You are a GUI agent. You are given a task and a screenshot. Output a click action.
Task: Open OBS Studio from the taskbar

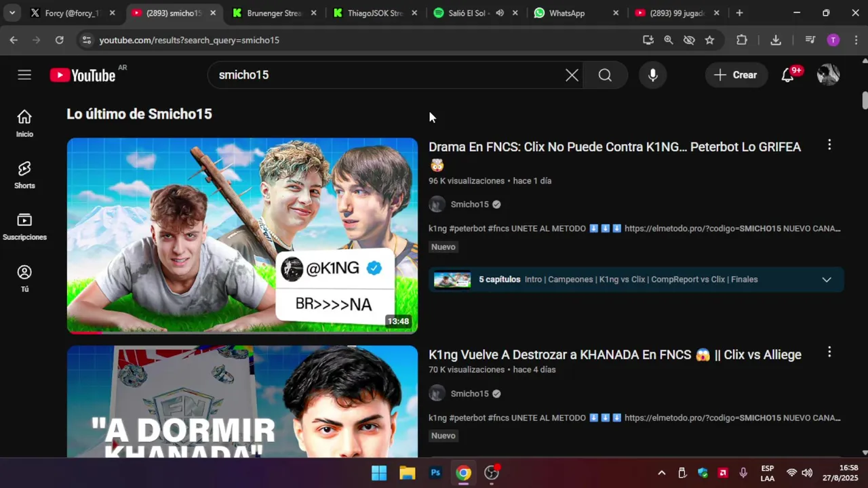[x=492, y=473]
